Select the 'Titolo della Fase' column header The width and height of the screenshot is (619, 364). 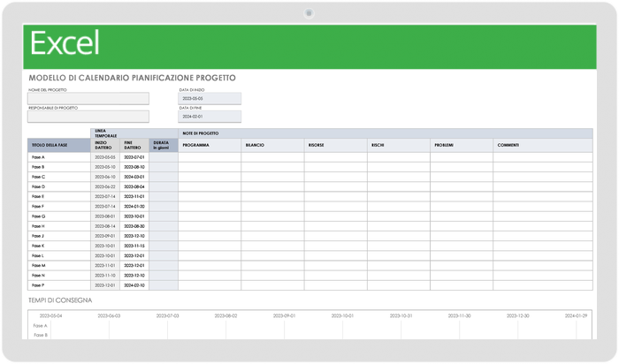click(59, 145)
